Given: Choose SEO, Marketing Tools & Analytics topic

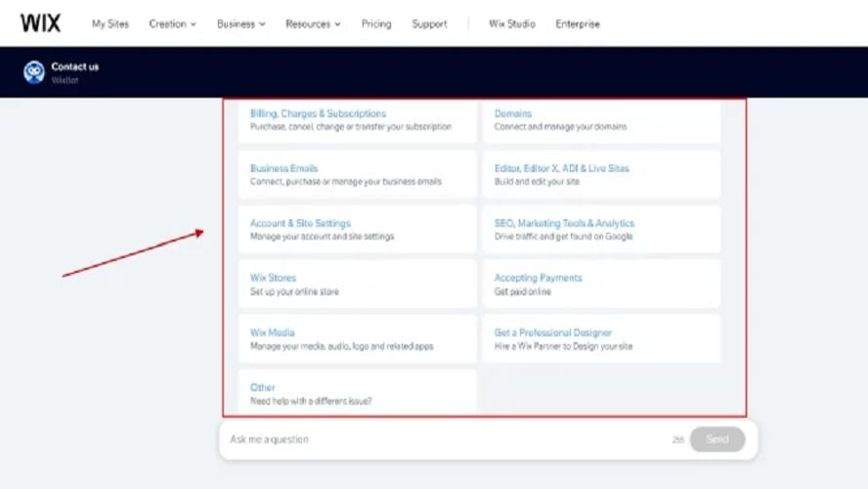Looking at the screenshot, I should pos(602,229).
